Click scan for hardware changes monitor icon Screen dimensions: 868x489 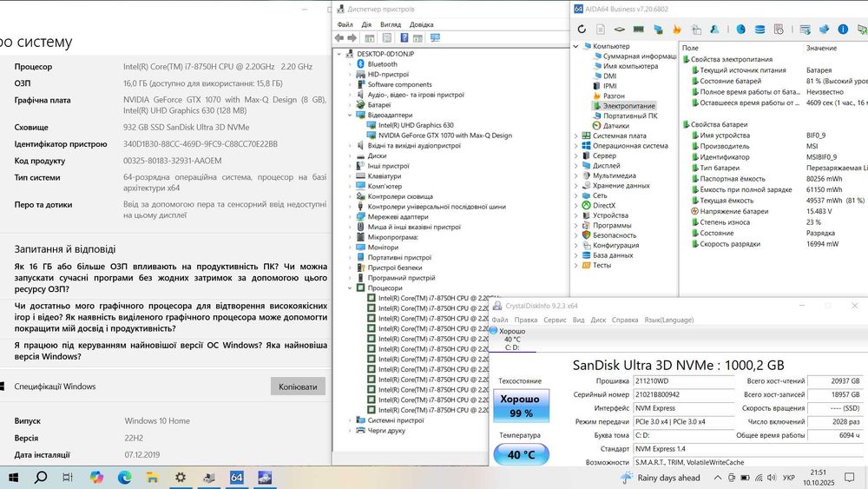coord(435,37)
